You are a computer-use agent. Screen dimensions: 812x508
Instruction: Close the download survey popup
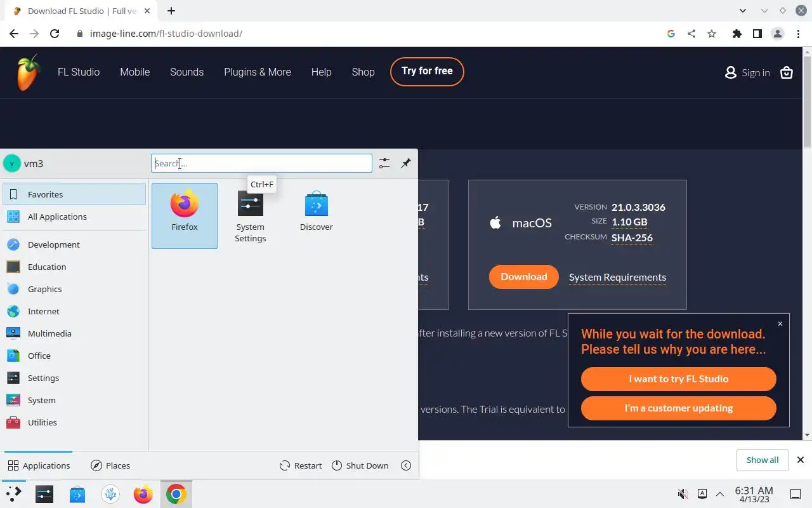(780, 324)
